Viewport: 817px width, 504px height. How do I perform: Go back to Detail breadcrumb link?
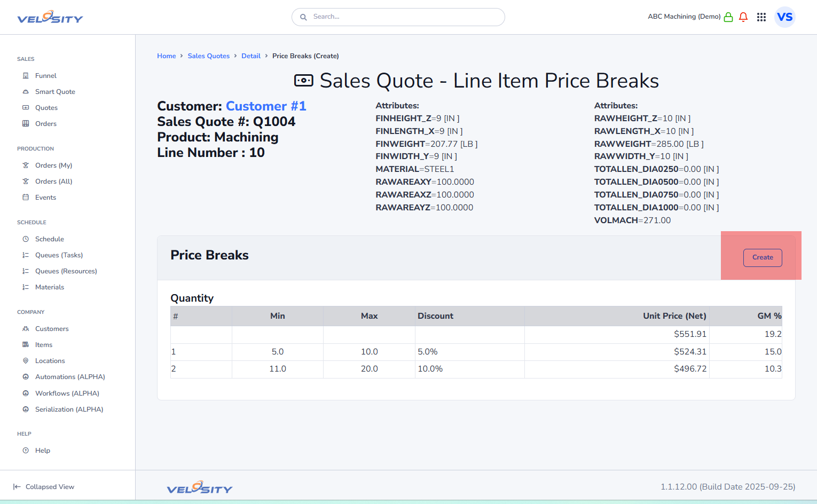(250, 56)
